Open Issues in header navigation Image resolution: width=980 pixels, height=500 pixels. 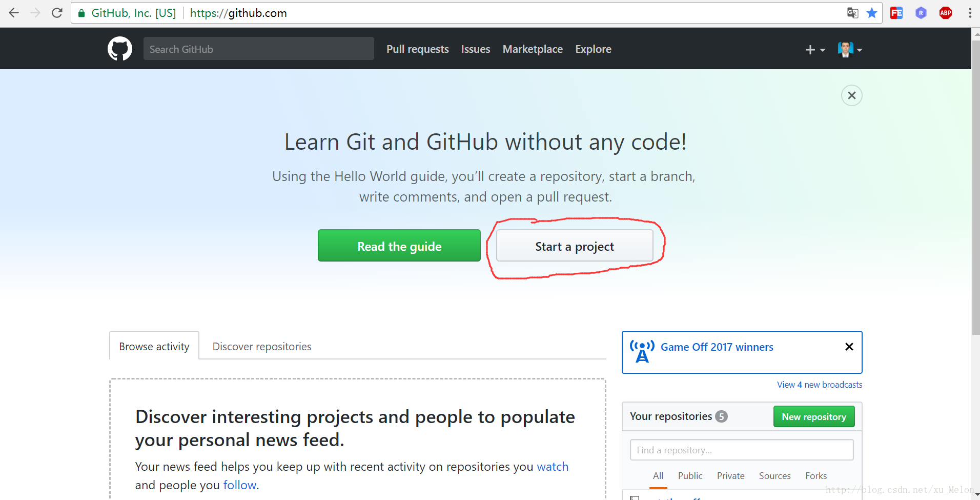coord(476,49)
